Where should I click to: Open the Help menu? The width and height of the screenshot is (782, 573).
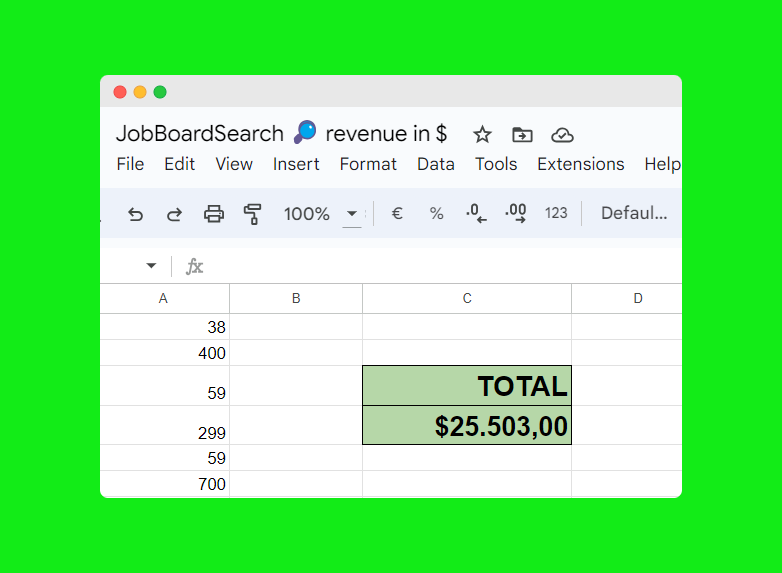tap(662, 164)
